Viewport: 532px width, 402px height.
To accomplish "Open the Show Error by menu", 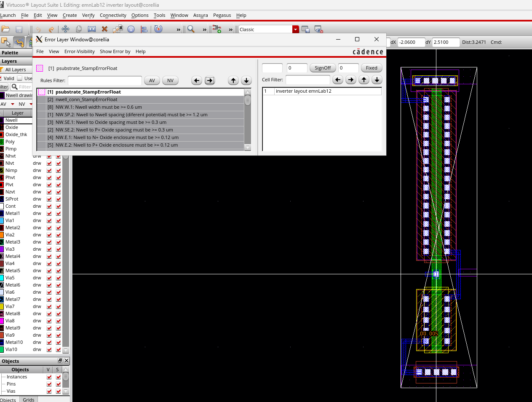I will click(x=115, y=51).
